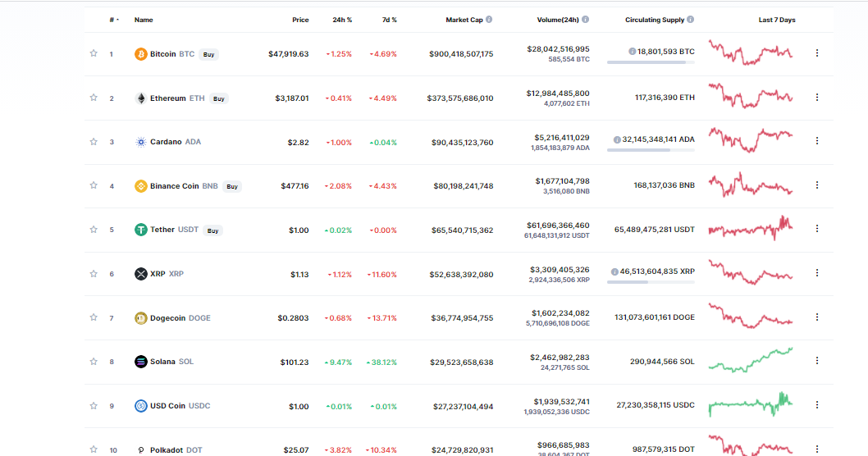Viewport: 868px width, 456px height.
Task: Click the Bitcoin logo icon
Action: (140, 54)
